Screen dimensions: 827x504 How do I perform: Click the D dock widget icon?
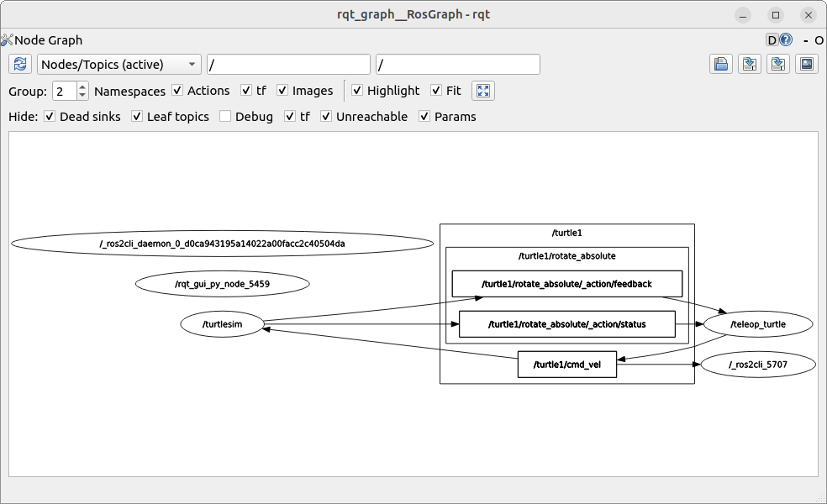(x=772, y=39)
